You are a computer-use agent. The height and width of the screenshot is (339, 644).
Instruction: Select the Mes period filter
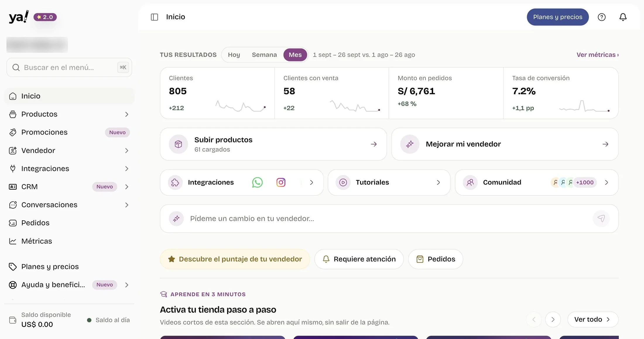coord(295,55)
